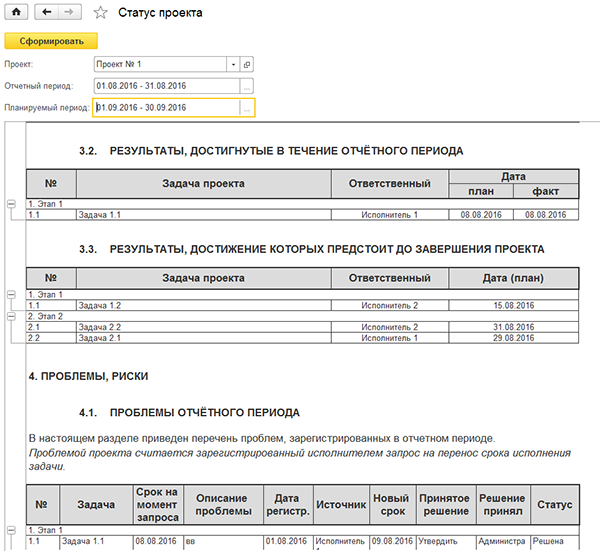
Task: Add report to favorites with star
Action: pos(101,13)
